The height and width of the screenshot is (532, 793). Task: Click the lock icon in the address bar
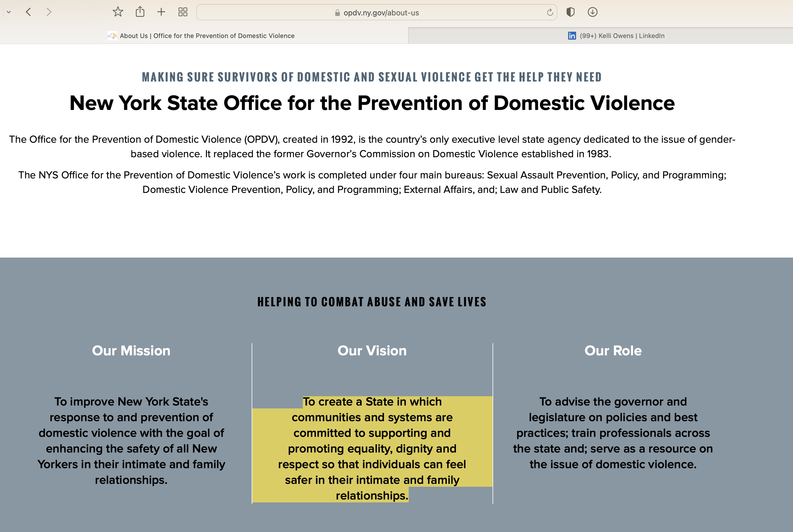click(337, 13)
